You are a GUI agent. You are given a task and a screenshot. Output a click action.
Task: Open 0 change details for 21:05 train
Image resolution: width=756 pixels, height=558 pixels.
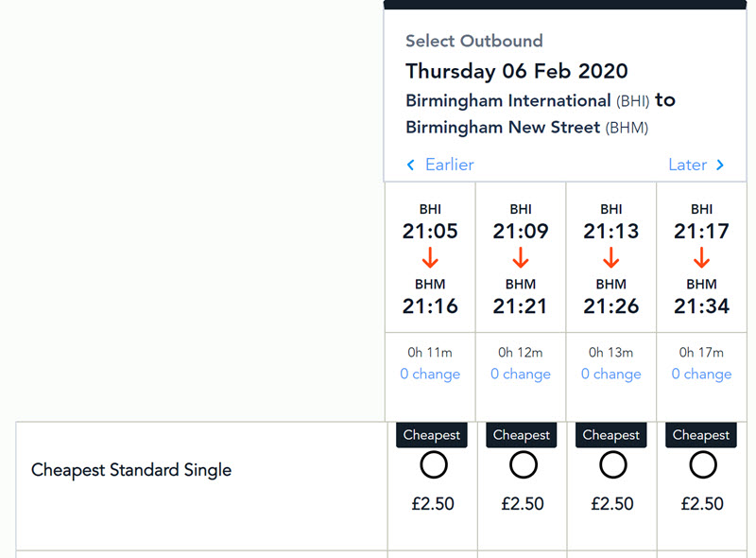point(430,375)
